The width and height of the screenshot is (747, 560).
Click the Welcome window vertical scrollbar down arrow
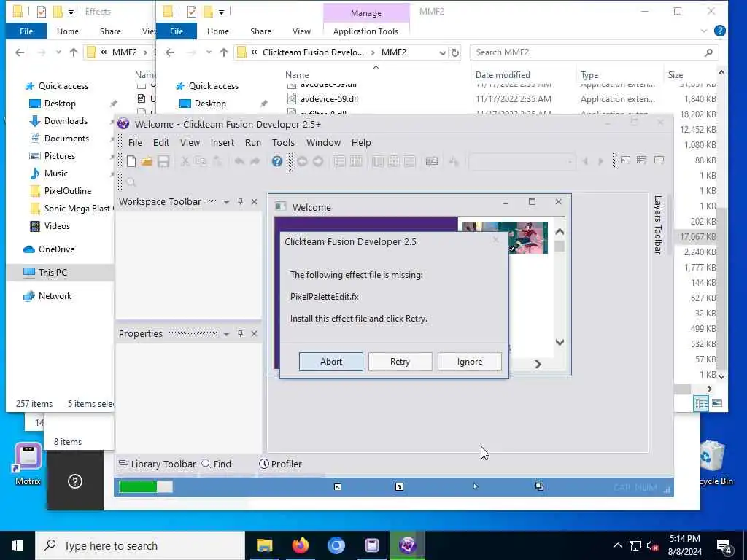point(560,343)
